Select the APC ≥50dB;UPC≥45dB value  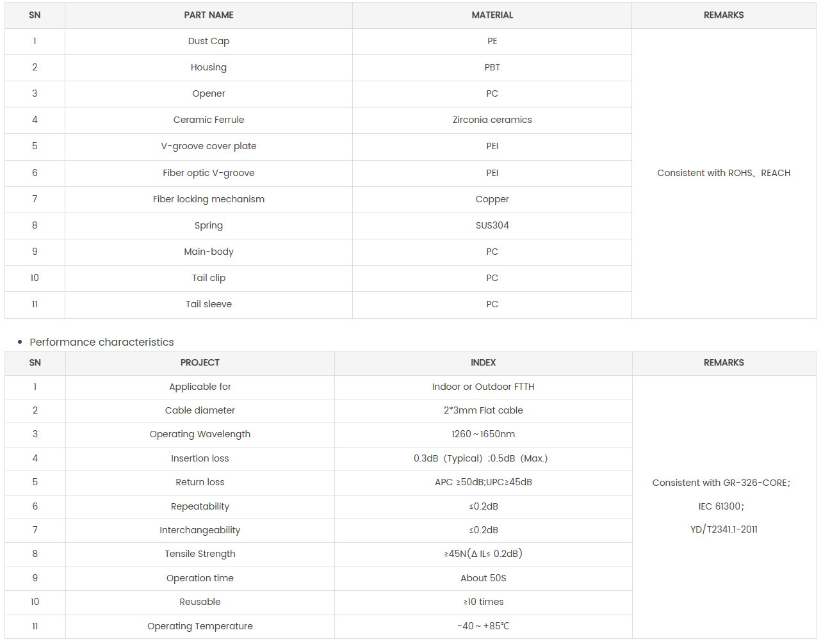coord(483,482)
